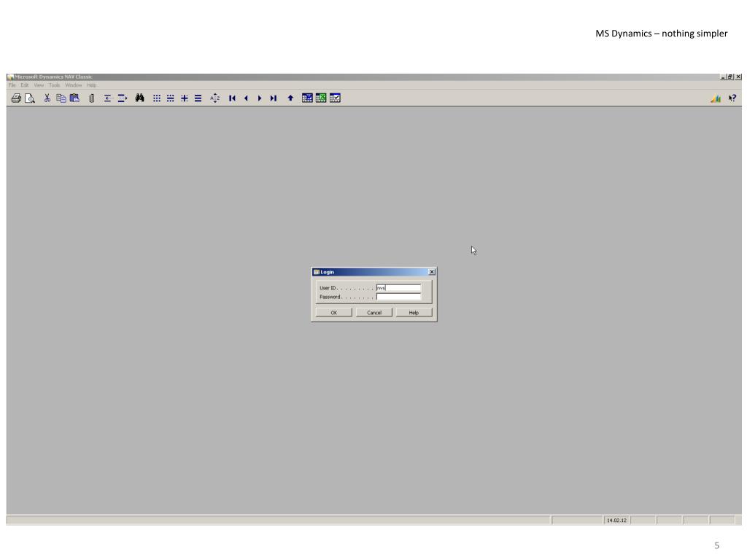Viewport: 747px width, 560px height.
Task: Click the help pointer question-mark icon
Action: (x=732, y=98)
